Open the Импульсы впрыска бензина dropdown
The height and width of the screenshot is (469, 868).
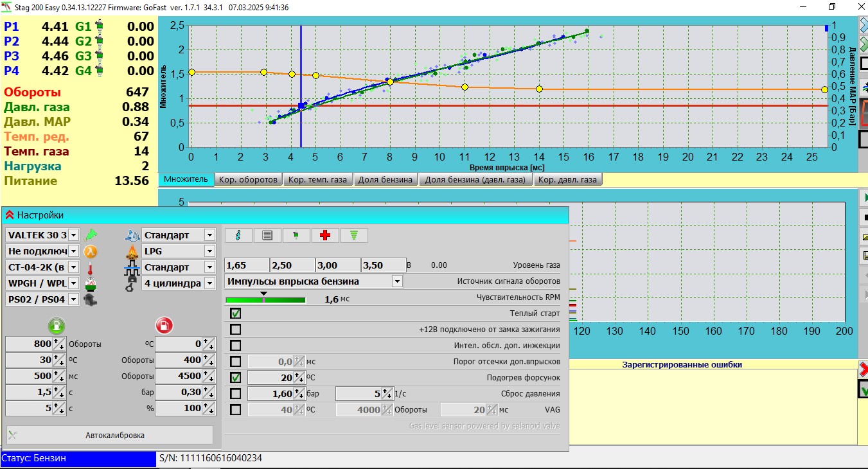[397, 281]
